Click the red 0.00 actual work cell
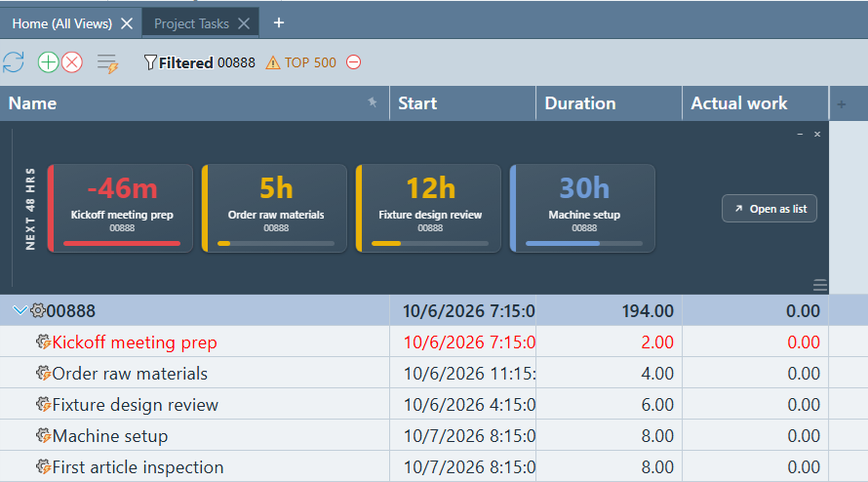This screenshot has height=482, width=868. (756, 341)
